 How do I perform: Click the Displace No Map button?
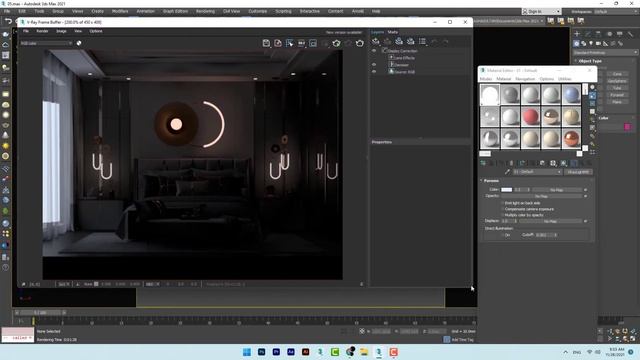[x=550, y=221]
